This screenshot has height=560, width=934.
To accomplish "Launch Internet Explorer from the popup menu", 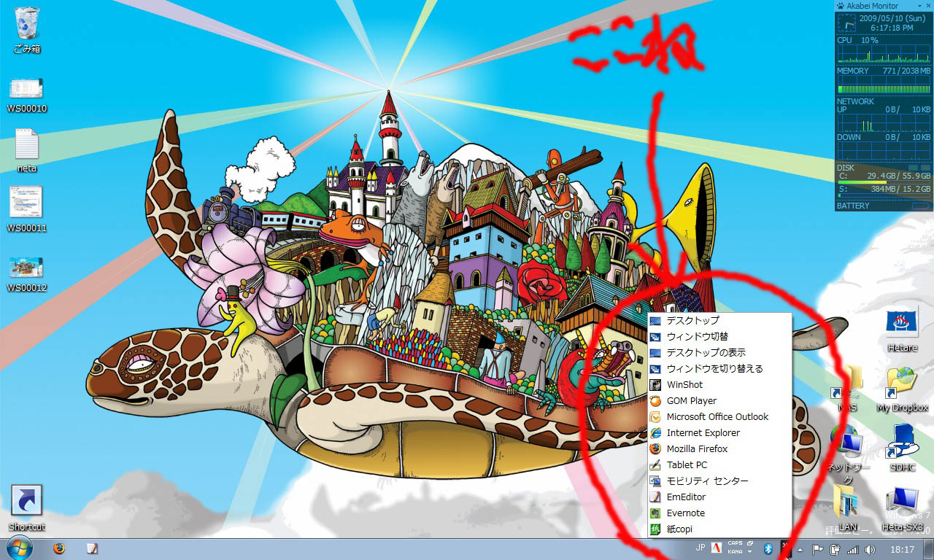I will point(719,432).
